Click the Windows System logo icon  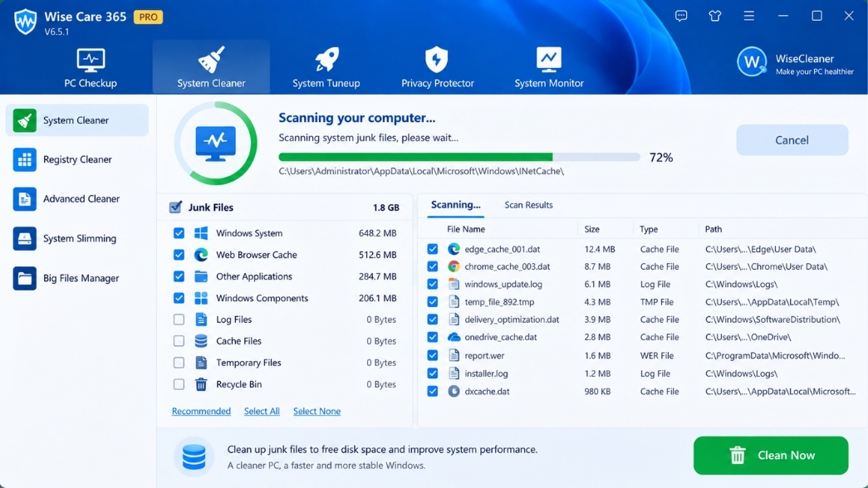pos(201,233)
